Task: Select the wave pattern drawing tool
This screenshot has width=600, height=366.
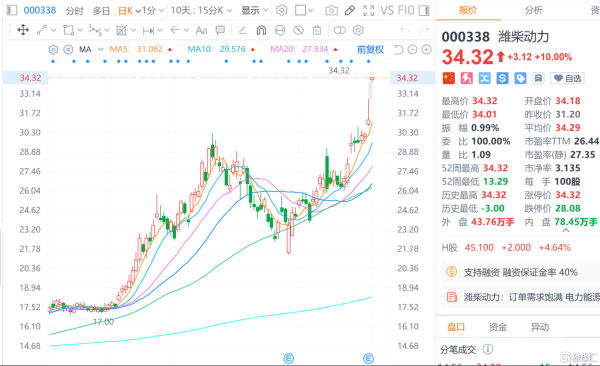Action: [95, 30]
